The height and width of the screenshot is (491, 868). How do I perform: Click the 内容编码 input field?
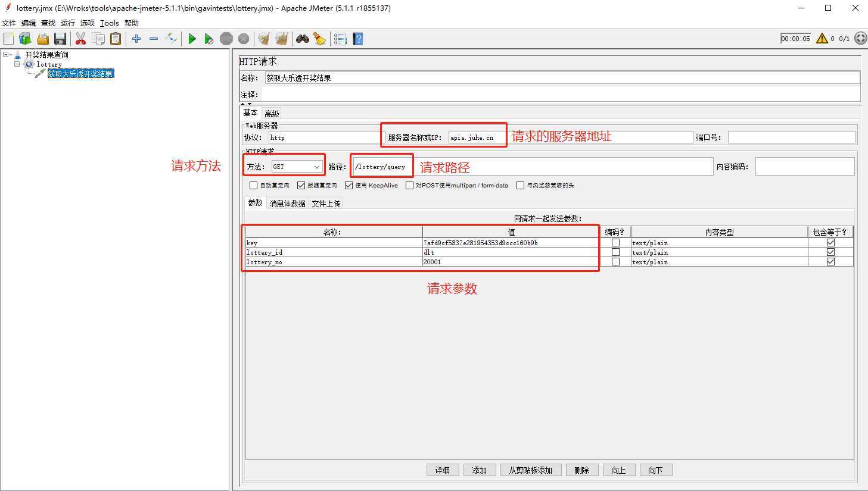(804, 167)
